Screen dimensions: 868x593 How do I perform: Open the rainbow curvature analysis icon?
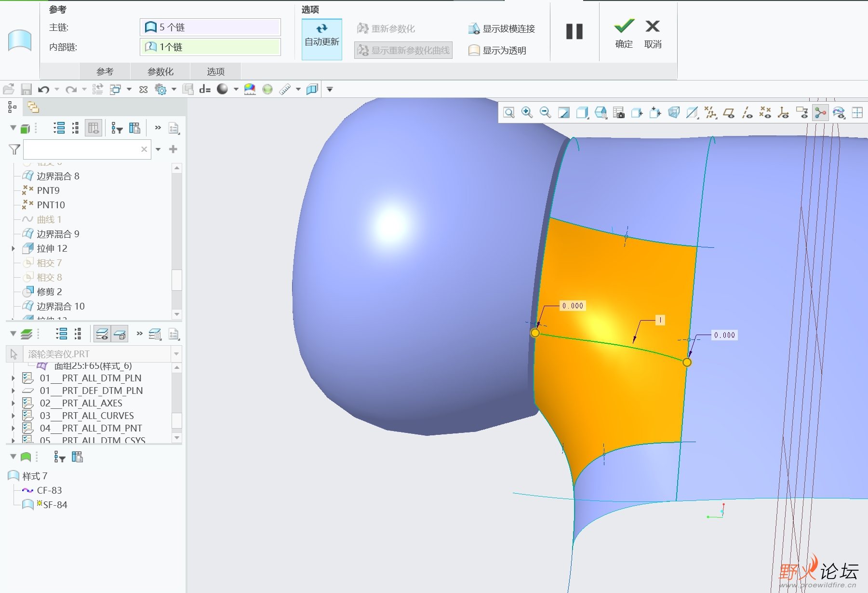(x=250, y=89)
